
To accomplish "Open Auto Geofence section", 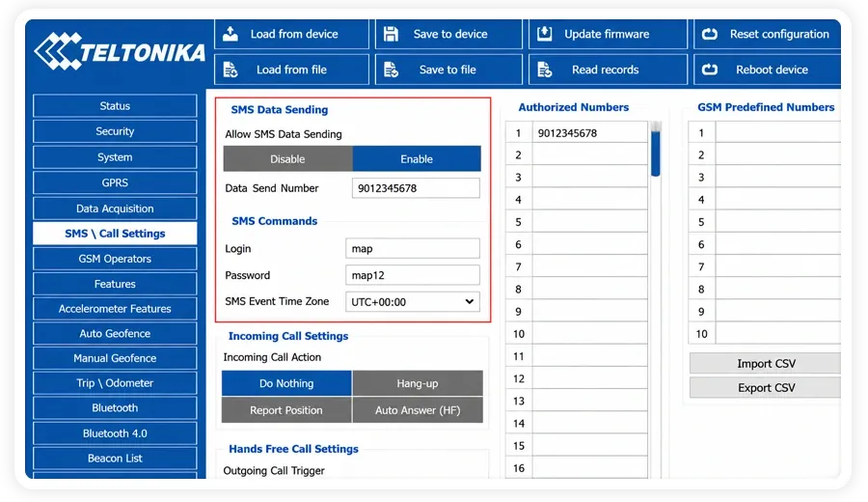I will [x=115, y=334].
